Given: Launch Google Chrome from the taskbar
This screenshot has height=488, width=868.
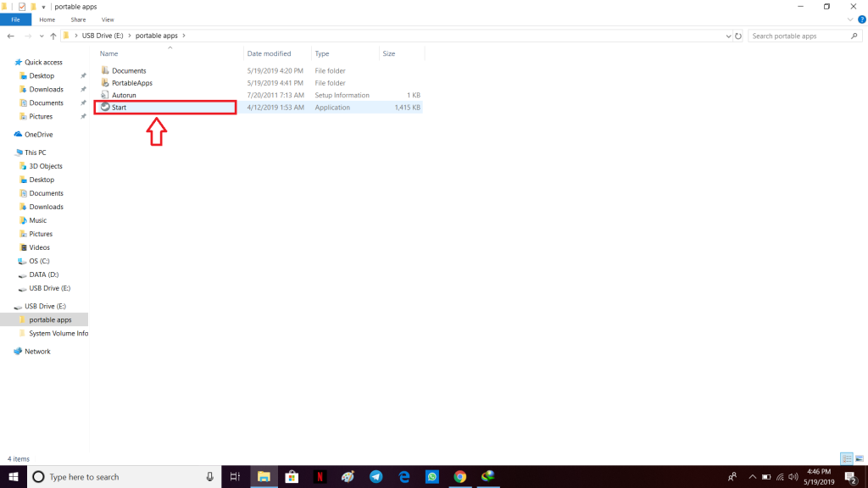Looking at the screenshot, I should coord(460,476).
